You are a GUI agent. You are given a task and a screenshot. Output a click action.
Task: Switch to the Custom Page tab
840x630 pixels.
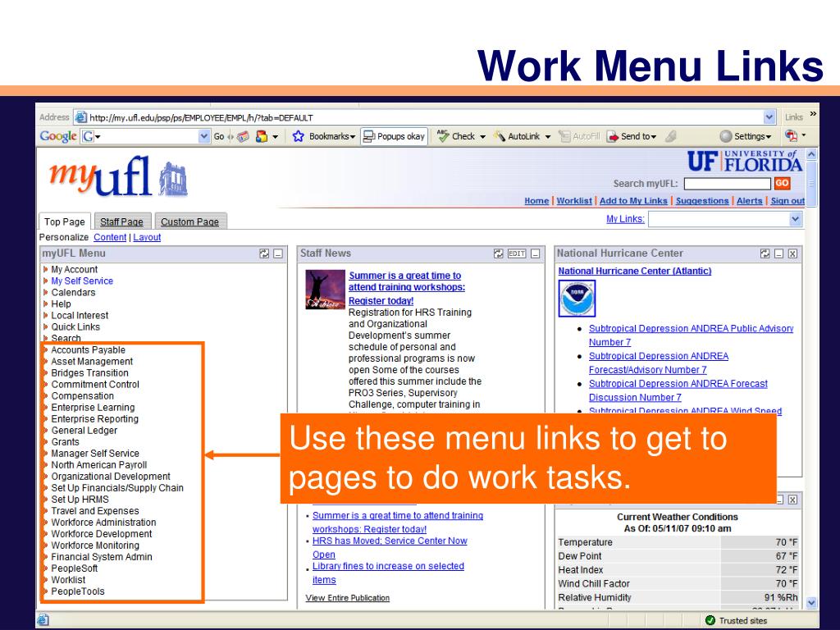pyautogui.click(x=189, y=221)
